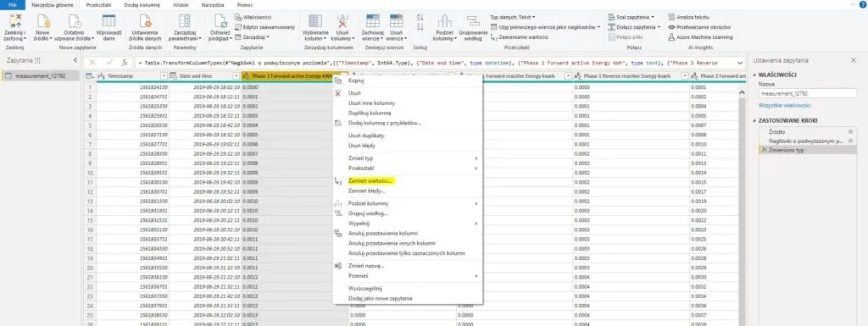Click Grupowanie według ribbon icon
This screenshot has height=326, width=868.
473,21
